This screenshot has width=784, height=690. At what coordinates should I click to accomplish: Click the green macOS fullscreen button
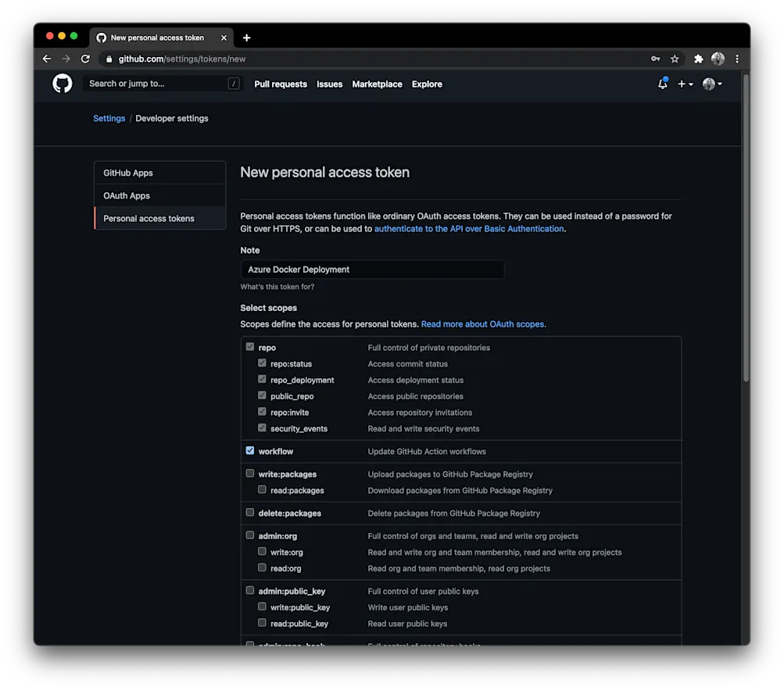(73, 36)
